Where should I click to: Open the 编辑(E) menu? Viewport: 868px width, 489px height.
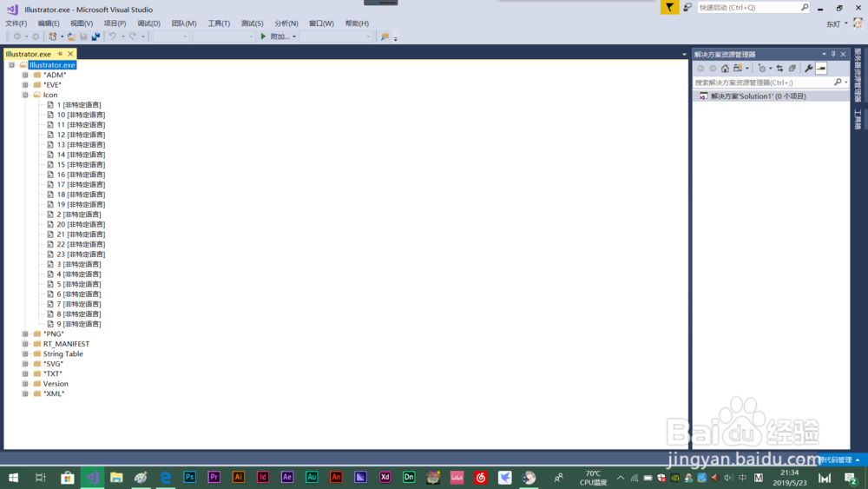pyautogui.click(x=49, y=23)
